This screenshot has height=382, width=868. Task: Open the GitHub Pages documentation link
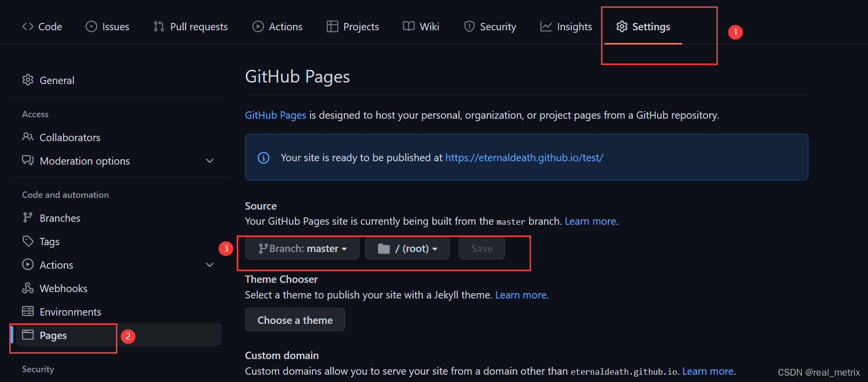275,115
